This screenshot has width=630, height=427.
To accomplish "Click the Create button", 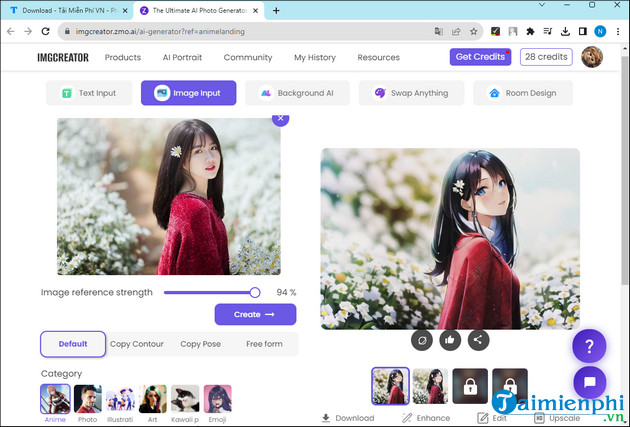I will [255, 314].
